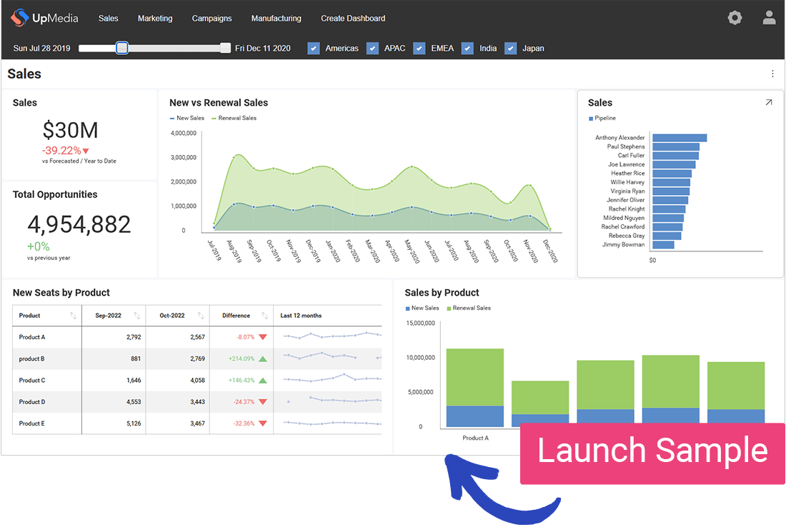Navigate to the Campaigns page
The image size is (786, 532).
tap(212, 18)
